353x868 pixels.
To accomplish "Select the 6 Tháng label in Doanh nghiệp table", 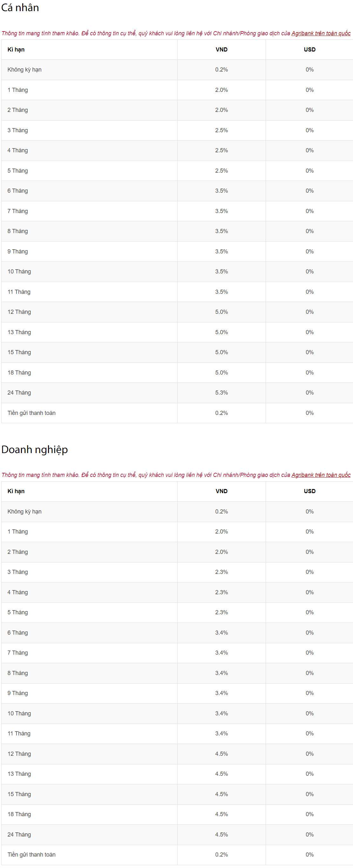I will [x=17, y=632].
